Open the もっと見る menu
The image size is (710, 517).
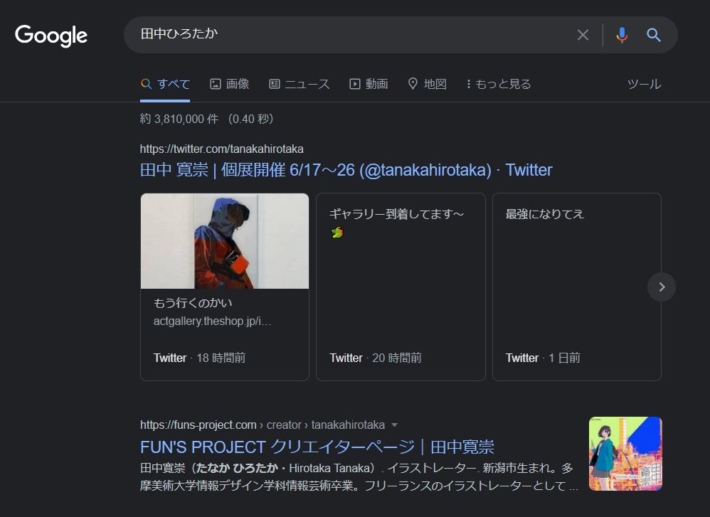pyautogui.click(x=499, y=84)
